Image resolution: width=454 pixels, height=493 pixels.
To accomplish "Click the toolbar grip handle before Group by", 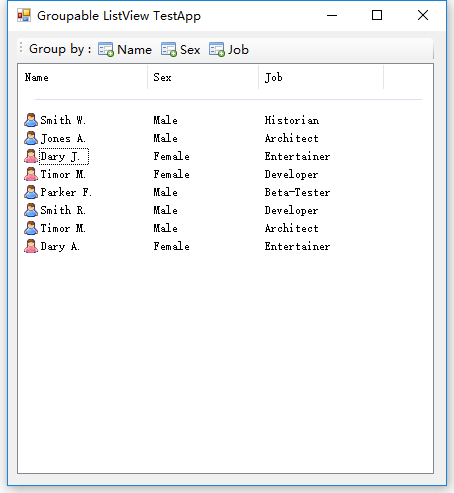I will coord(21,48).
